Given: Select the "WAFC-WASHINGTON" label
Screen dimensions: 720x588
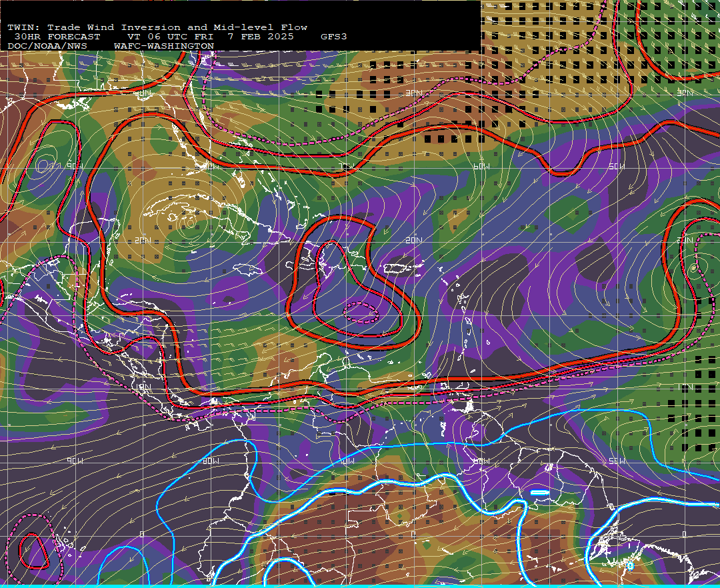Looking at the screenshot, I should point(164,47).
